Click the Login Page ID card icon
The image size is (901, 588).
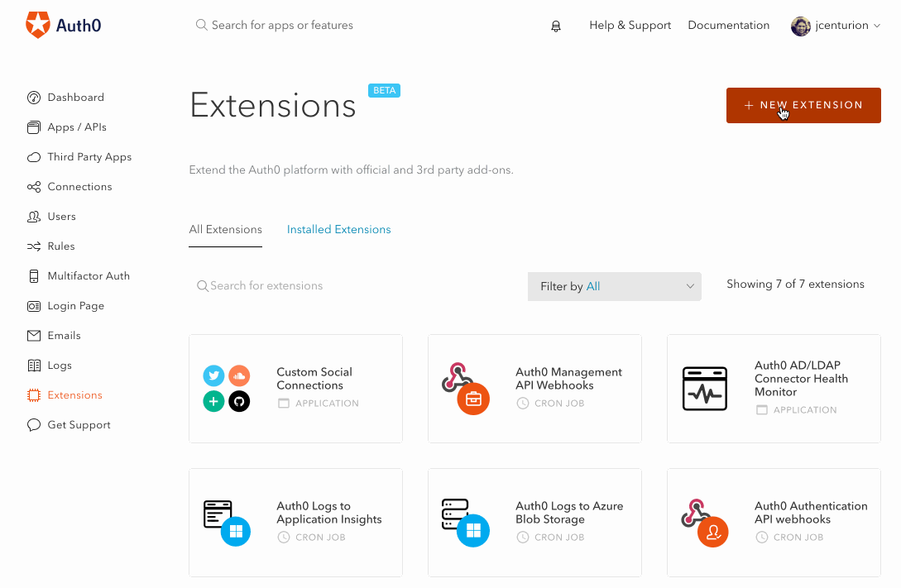(34, 306)
